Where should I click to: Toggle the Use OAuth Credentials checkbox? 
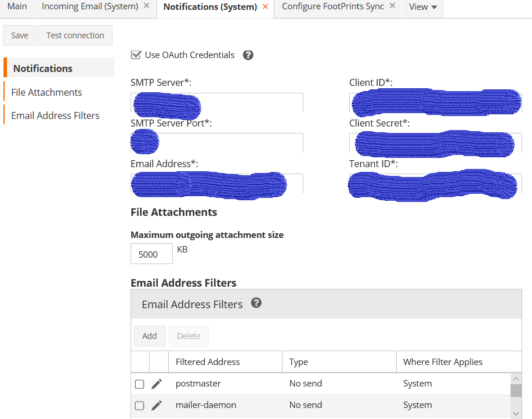coord(136,55)
